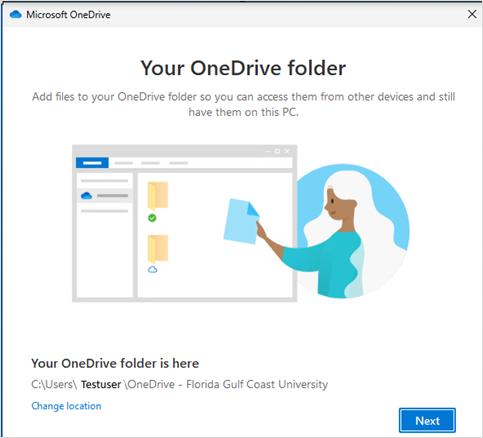Open the Change location link

pos(66,406)
